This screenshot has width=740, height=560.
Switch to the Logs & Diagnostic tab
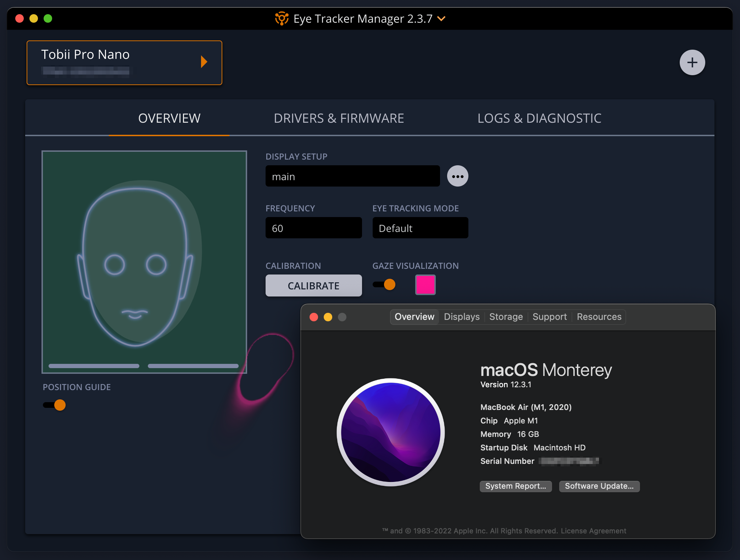(539, 118)
